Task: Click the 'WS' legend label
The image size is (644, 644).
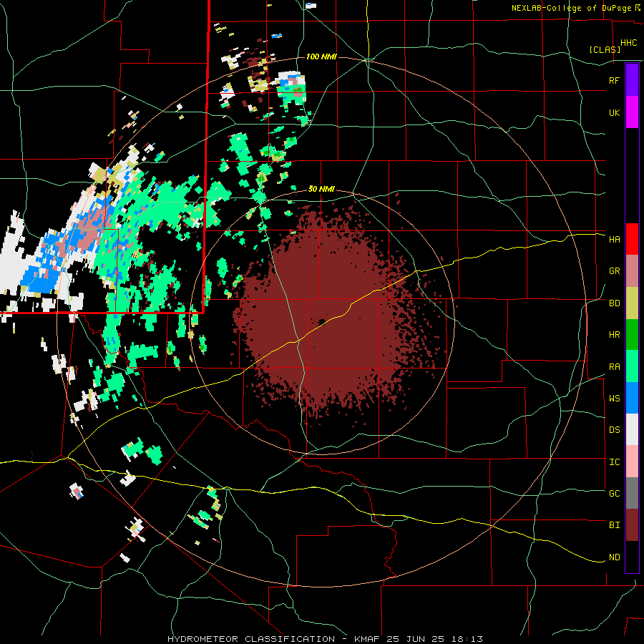Action: point(614,399)
